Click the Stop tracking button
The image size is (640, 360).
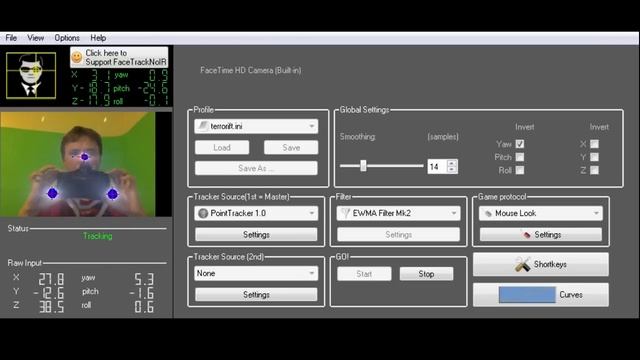point(426,274)
